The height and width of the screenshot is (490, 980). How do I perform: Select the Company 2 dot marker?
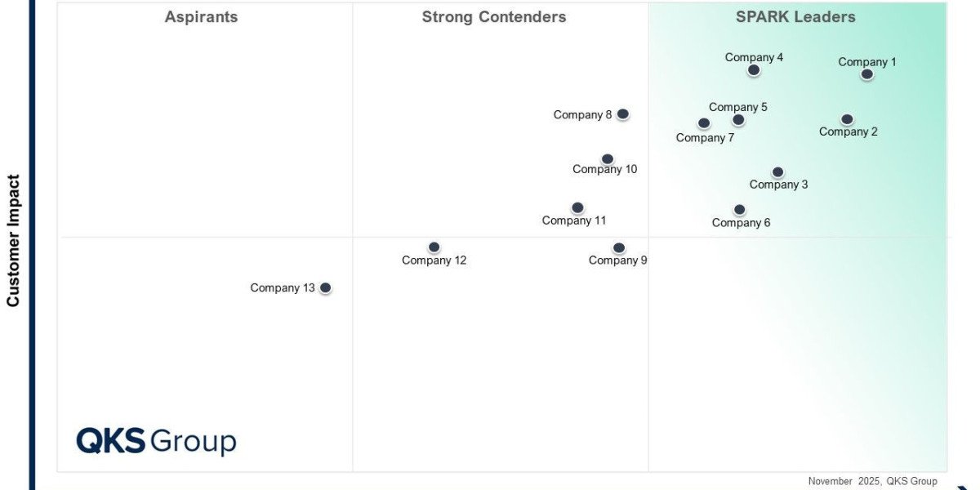tap(847, 119)
